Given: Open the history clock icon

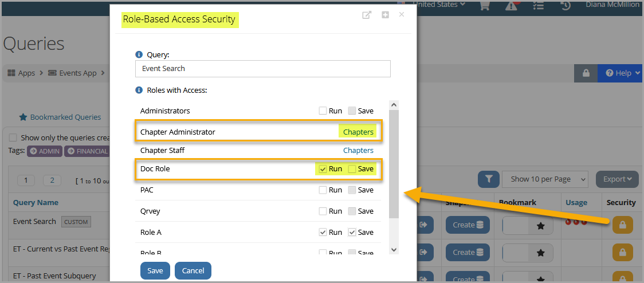Looking at the screenshot, I should pyautogui.click(x=566, y=5).
